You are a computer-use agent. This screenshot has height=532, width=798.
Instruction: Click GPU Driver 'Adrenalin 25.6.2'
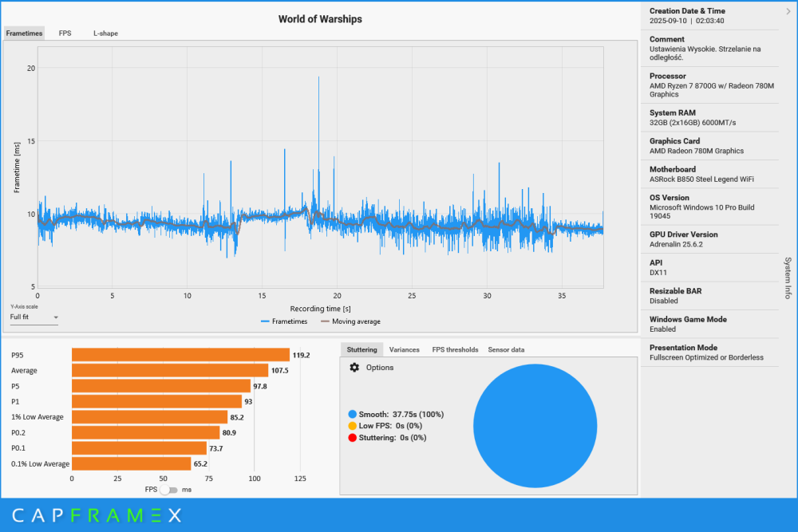tap(676, 244)
